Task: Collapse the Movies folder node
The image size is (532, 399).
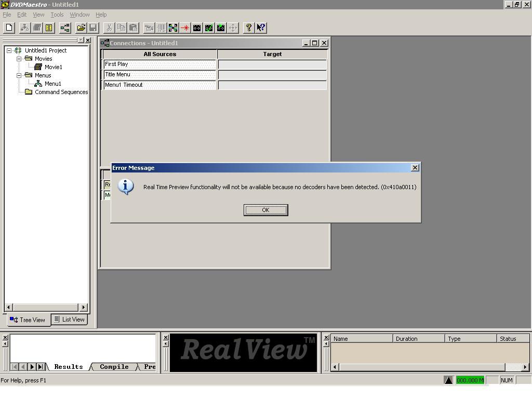Action: coord(19,59)
